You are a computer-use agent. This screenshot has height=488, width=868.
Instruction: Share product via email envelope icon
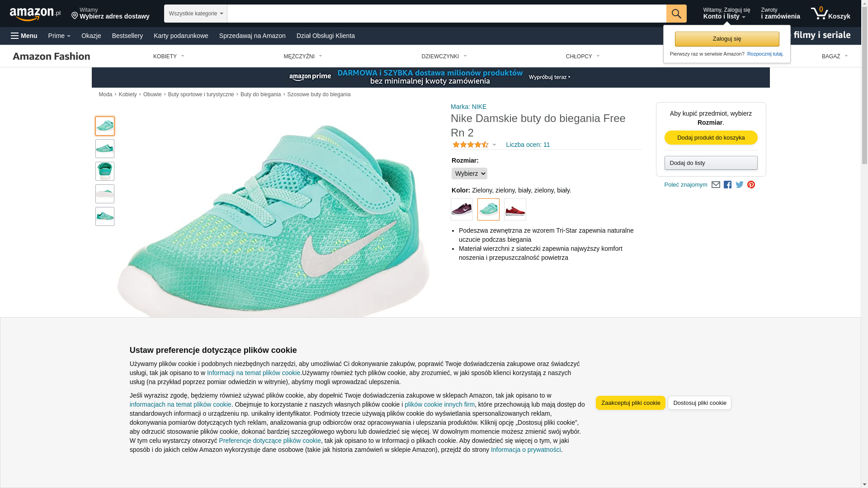tap(716, 185)
